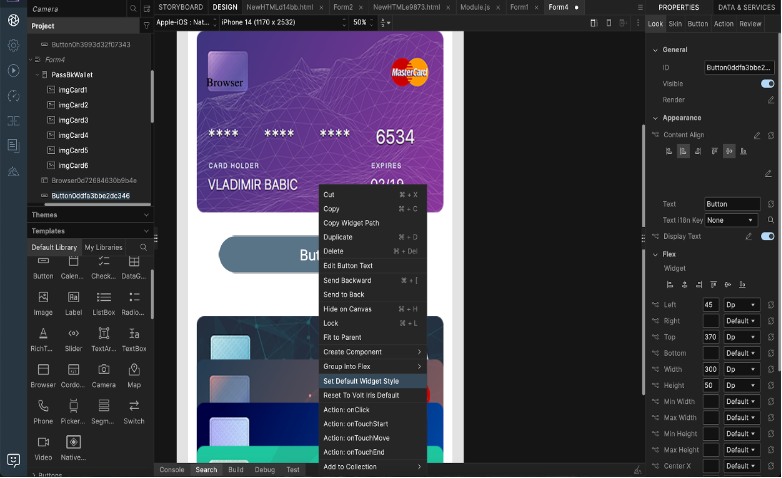The image size is (782, 478).
Task: Click search icon in library tabs row
Action: point(144,247)
